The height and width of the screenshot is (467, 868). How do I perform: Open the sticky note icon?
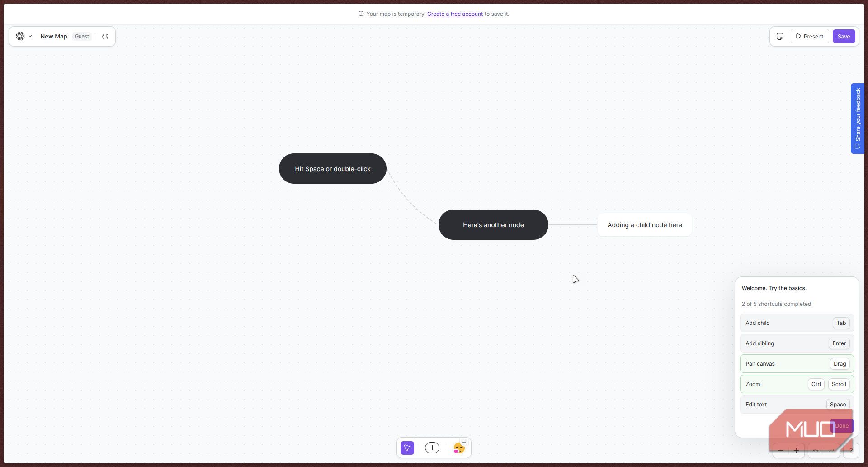780,36
